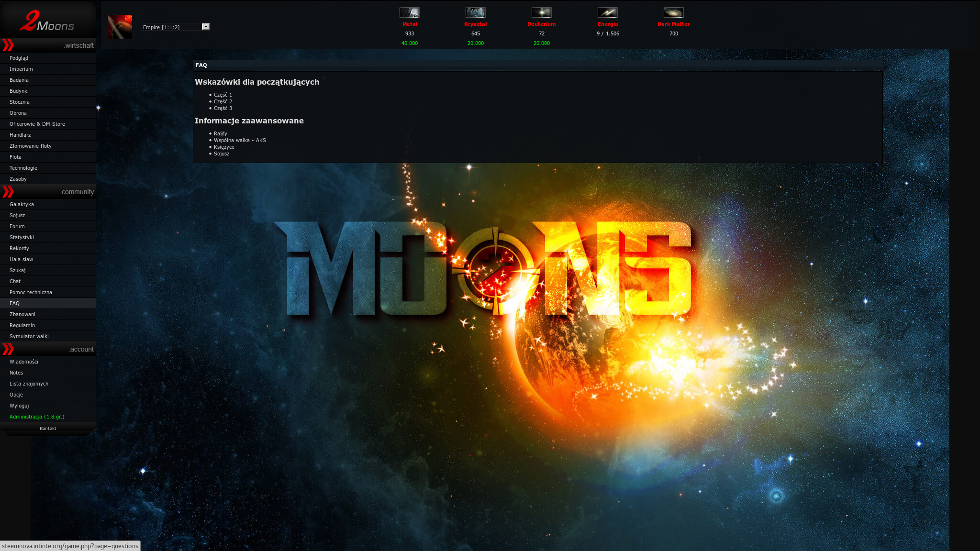The image size is (980, 551).
Task: Click the Dark Matter amount 700
Action: point(674,33)
